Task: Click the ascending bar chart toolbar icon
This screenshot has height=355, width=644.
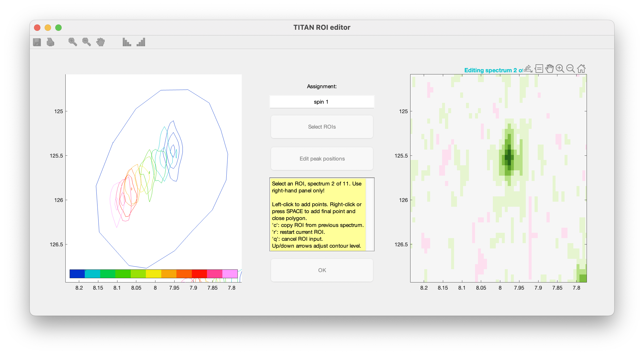Action: tap(141, 42)
